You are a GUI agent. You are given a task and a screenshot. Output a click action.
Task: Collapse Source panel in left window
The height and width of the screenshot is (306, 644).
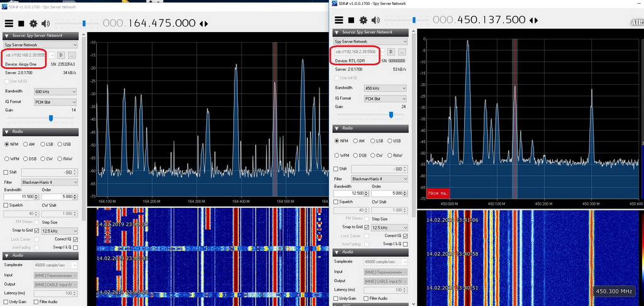coord(7,36)
